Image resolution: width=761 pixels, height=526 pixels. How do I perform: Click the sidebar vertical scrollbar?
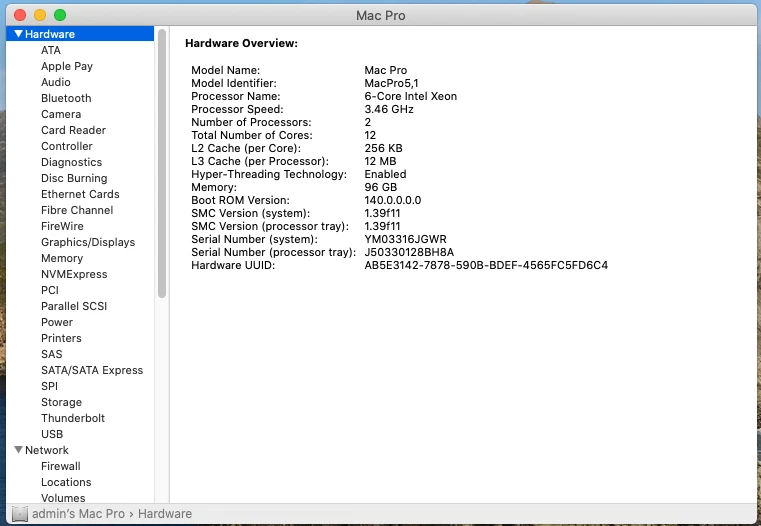(x=162, y=164)
